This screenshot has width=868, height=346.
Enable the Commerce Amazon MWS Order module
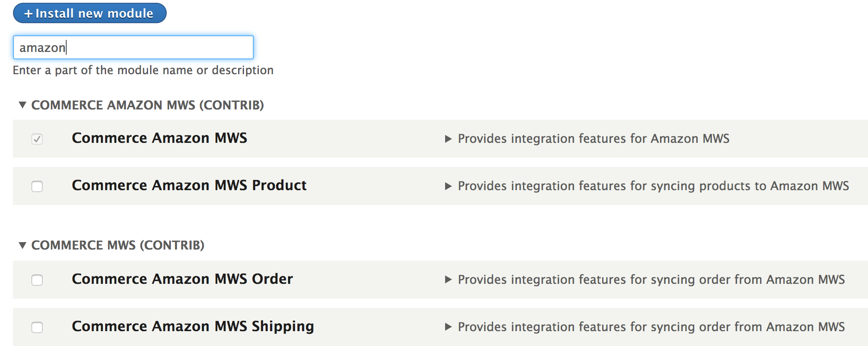pyautogui.click(x=37, y=280)
